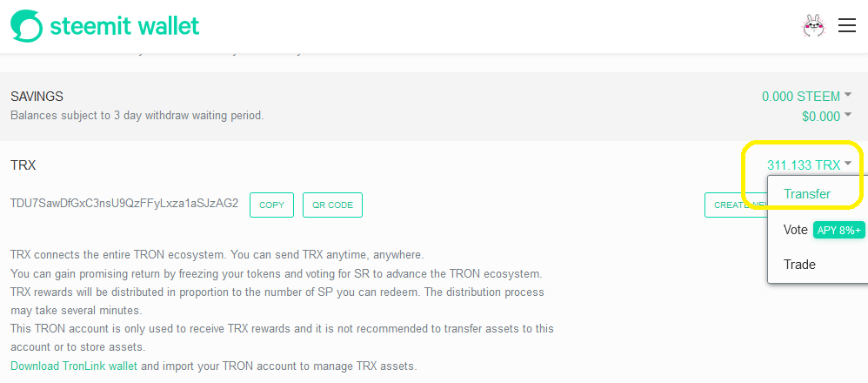Click the 0.000 STEEM balance text
The height and width of the screenshot is (383, 868).
click(x=801, y=97)
